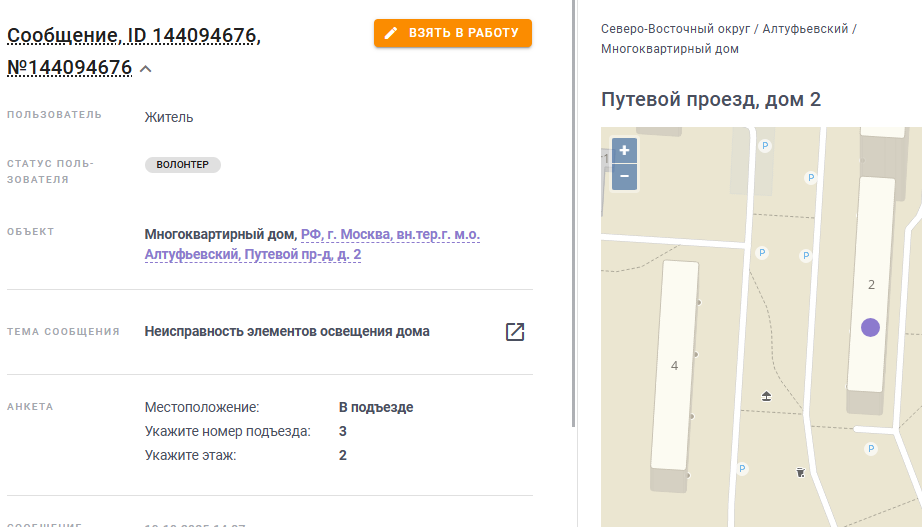Click the purple location marker on building 2
Image resolution: width=922 pixels, height=527 pixels.
tap(870, 328)
